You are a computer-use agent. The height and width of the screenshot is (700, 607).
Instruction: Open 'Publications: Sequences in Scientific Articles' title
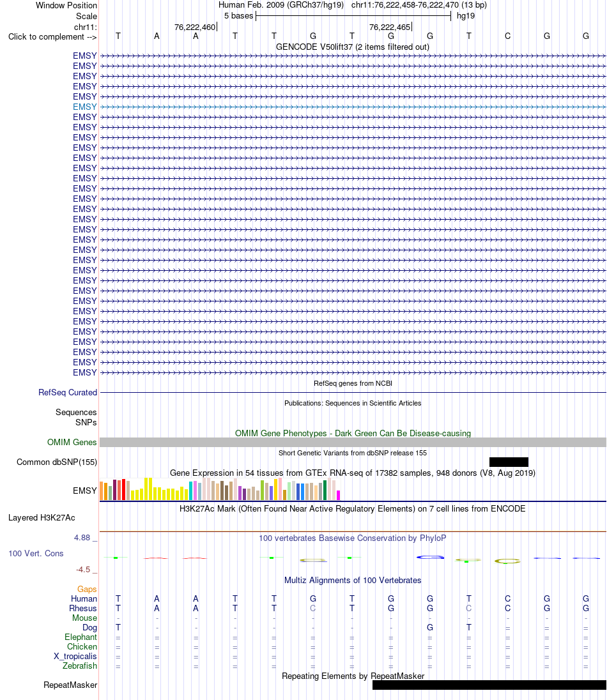point(353,403)
